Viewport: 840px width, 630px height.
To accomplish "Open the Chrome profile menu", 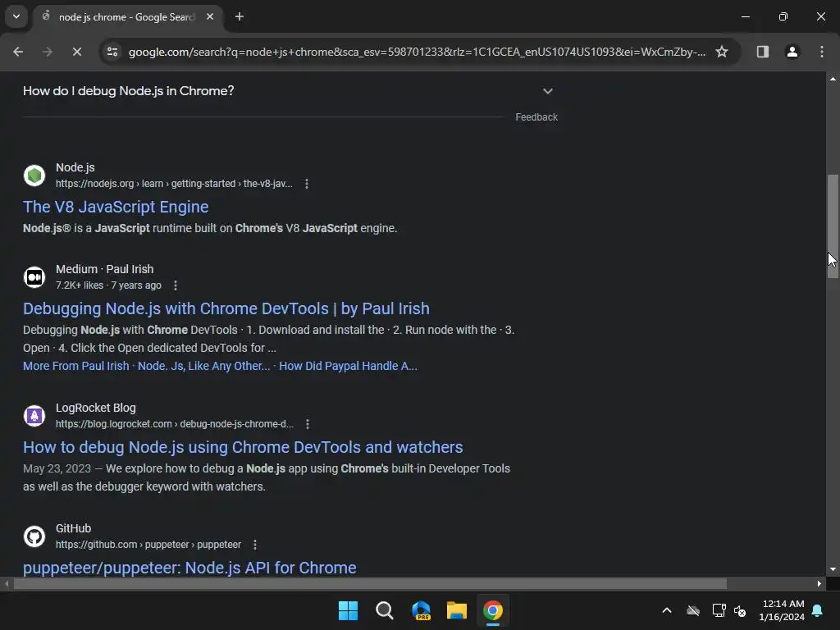I will [792, 52].
